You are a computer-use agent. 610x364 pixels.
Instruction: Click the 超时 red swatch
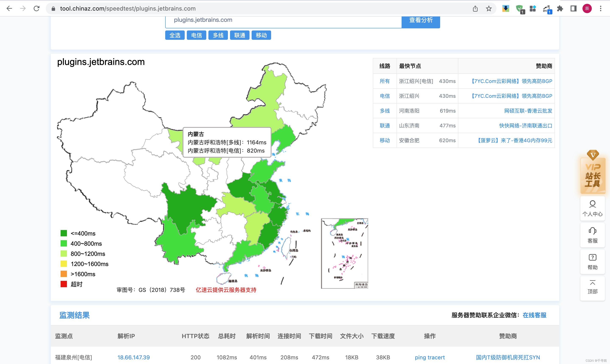pos(64,284)
